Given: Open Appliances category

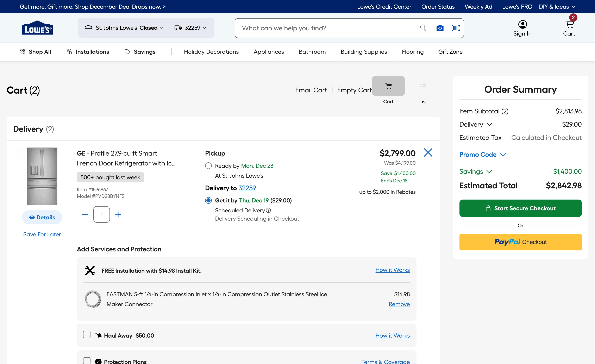Looking at the screenshot, I should (269, 52).
